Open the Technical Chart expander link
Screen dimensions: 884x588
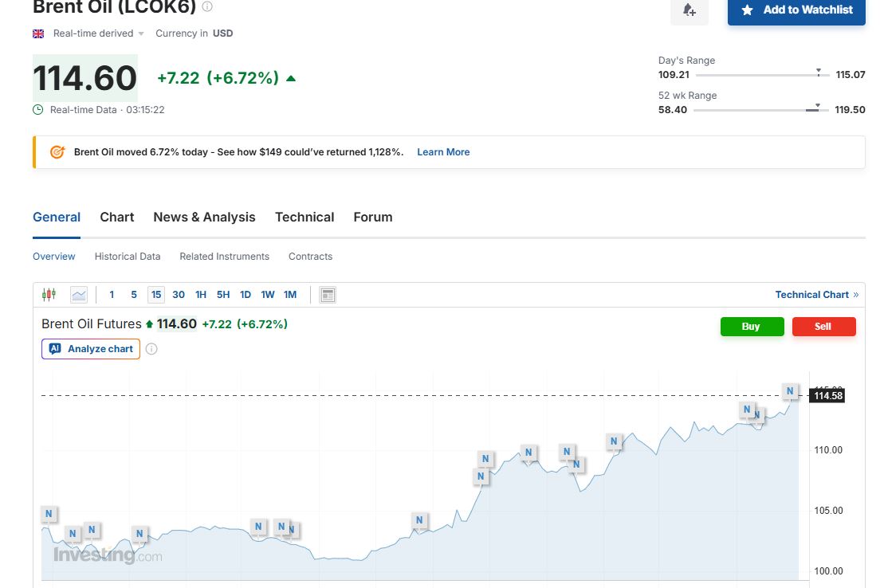pos(816,295)
